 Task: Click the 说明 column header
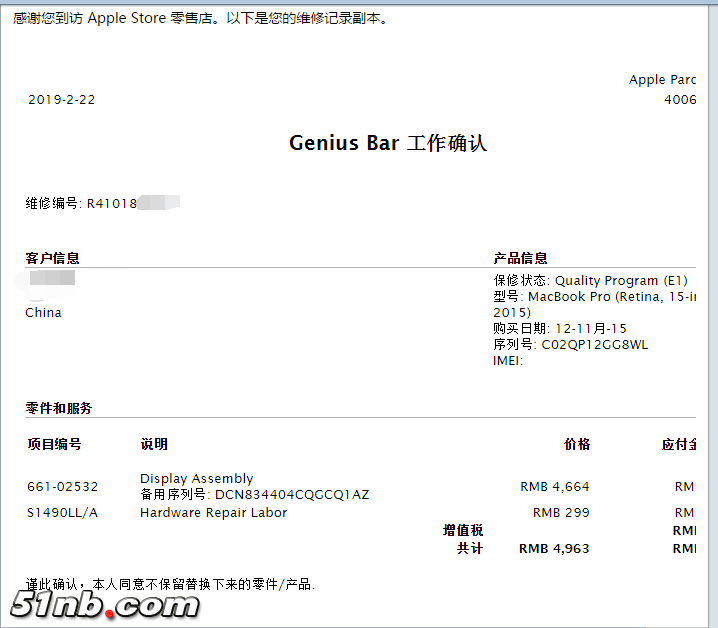(x=154, y=444)
